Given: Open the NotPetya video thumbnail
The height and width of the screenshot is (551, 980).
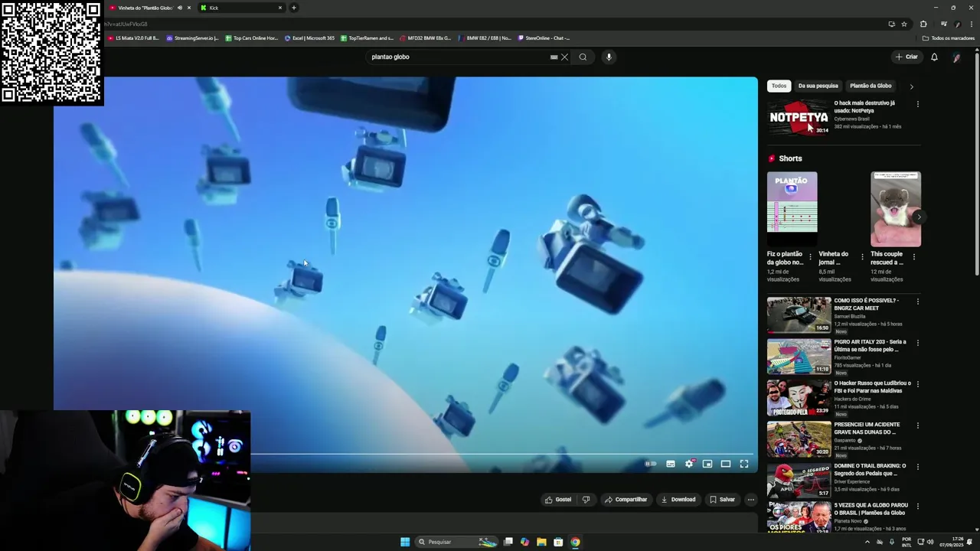Looking at the screenshot, I should [799, 117].
